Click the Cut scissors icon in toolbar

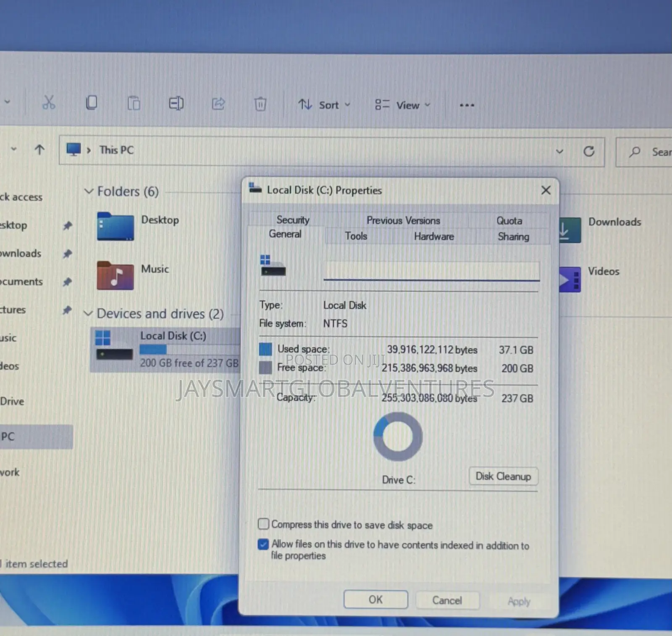click(x=49, y=102)
